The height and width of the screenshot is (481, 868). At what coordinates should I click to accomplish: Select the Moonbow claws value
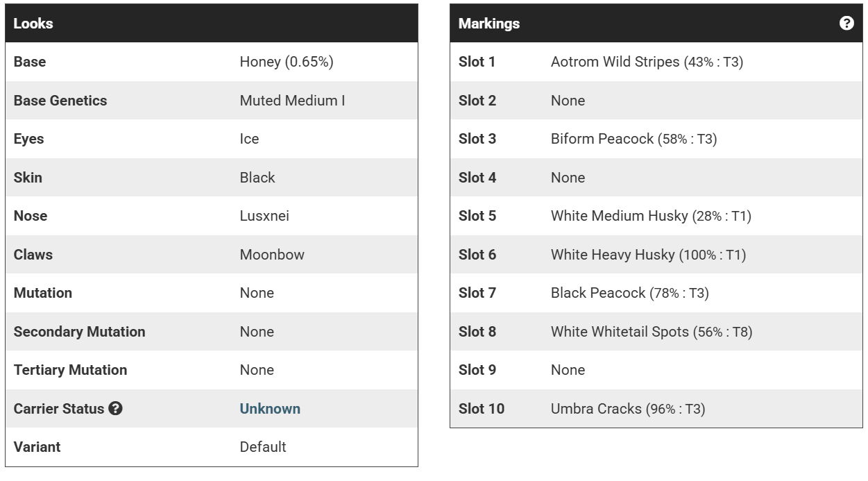[x=272, y=255]
